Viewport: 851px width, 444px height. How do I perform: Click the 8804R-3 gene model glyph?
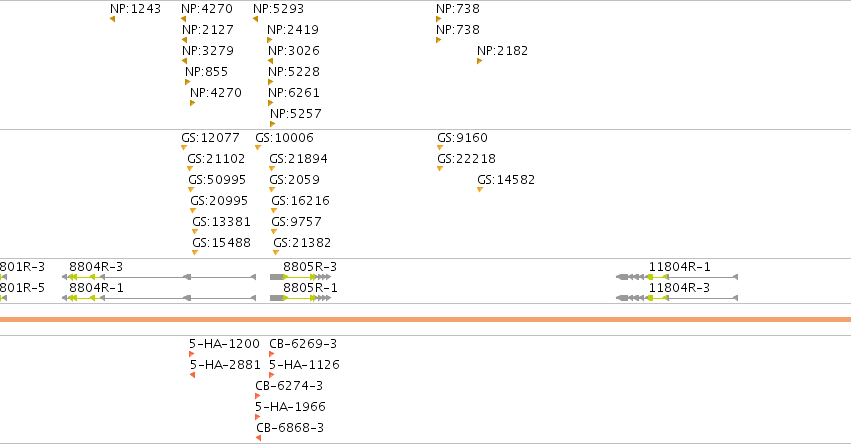[x=159, y=277]
